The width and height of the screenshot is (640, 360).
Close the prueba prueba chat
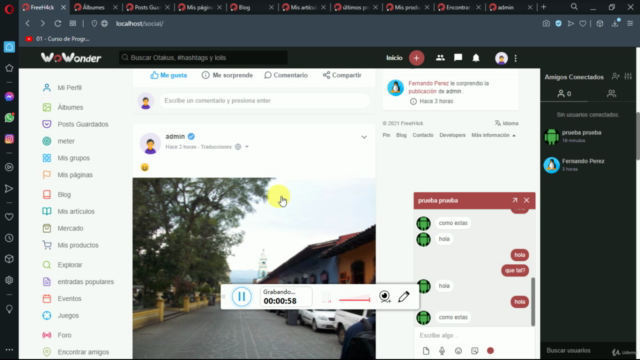click(527, 200)
